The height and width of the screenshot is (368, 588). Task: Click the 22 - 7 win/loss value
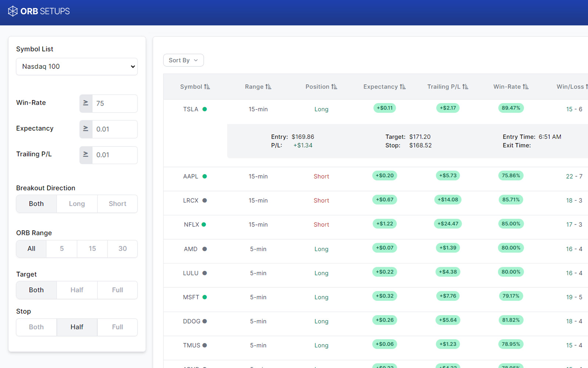[574, 176]
